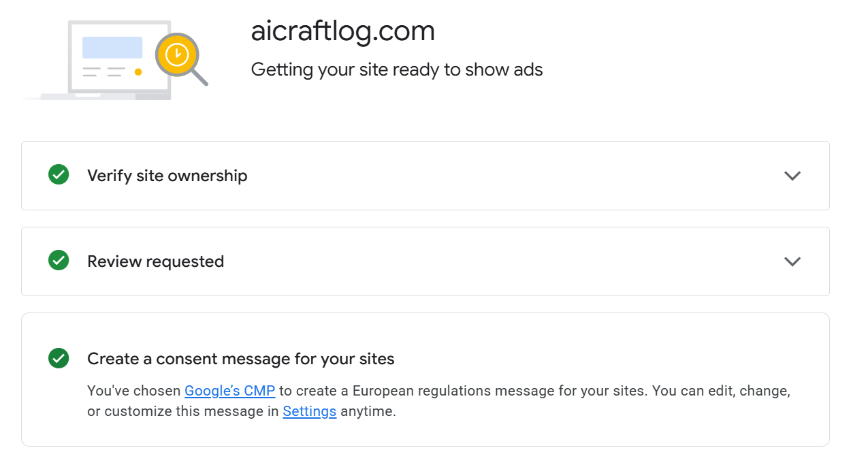The image size is (868, 465).
Task: Click green checkmark beside consent message heading
Action: pos(59,358)
